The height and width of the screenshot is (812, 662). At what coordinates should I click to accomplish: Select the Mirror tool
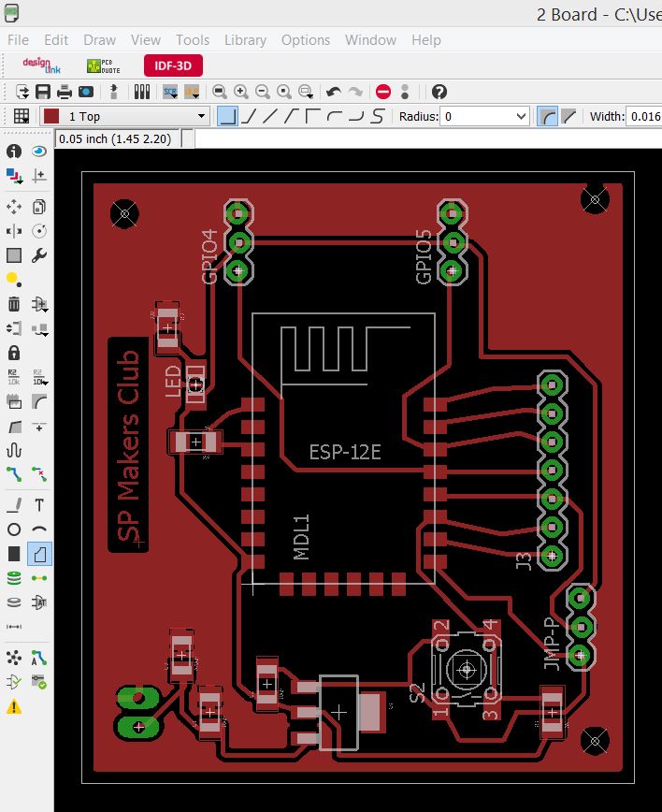[14, 231]
